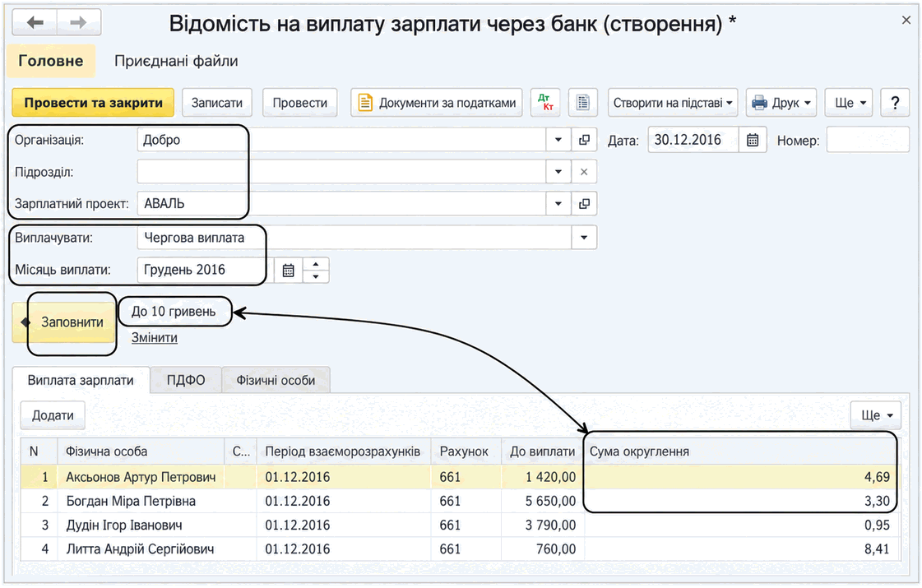Click the truncated С... column header
Image resolution: width=922 pixels, height=588 pixels.
pyautogui.click(x=240, y=451)
